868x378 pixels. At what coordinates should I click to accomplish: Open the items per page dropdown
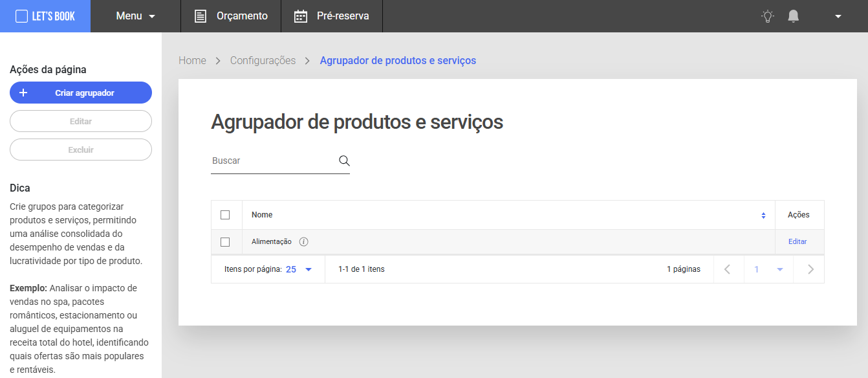(x=299, y=269)
